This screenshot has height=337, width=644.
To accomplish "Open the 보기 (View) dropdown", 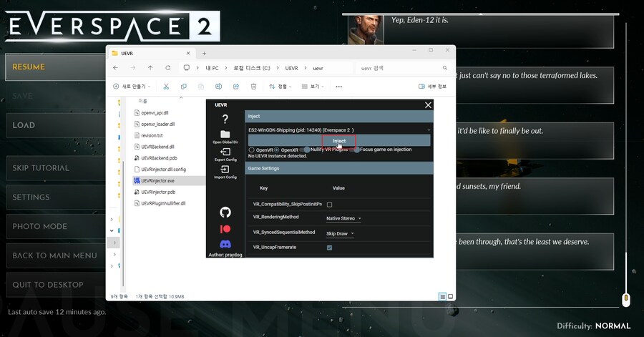I will 313,86.
